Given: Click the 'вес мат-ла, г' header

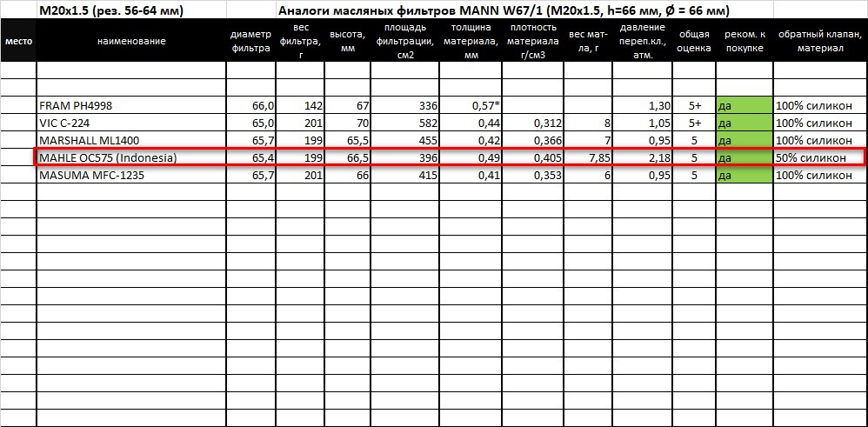Looking at the screenshot, I should [588, 40].
